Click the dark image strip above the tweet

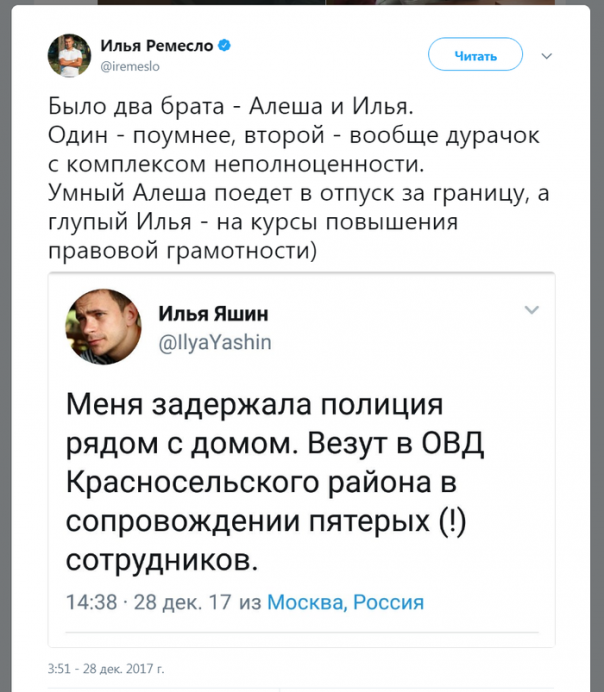[302, 3]
